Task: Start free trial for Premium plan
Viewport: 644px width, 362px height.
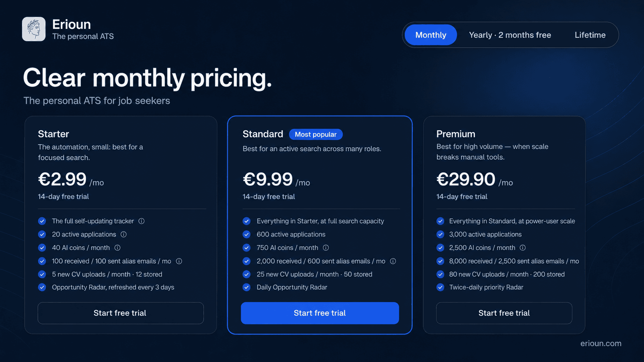Action: coord(504,313)
